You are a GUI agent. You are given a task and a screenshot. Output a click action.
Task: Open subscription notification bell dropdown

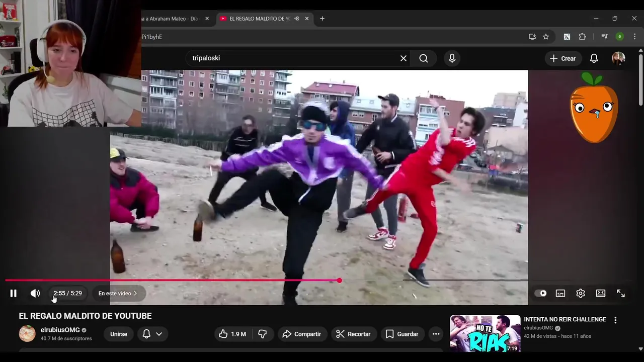(152, 334)
